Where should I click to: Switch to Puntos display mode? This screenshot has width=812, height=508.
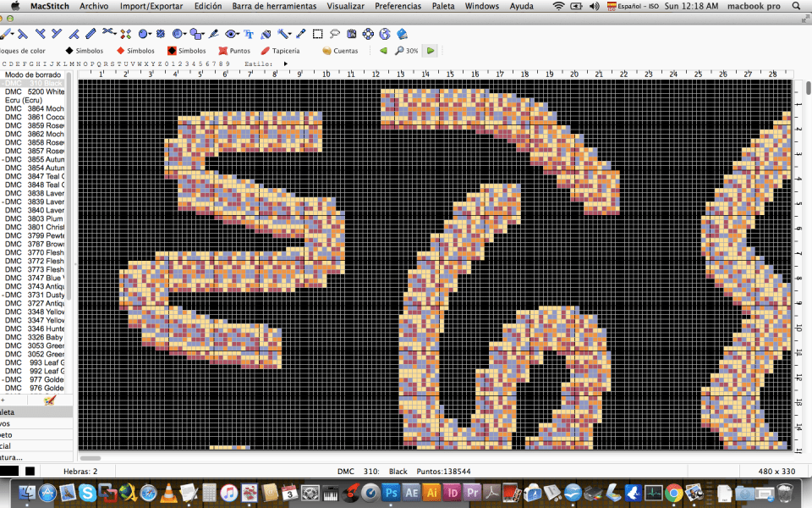pos(233,51)
